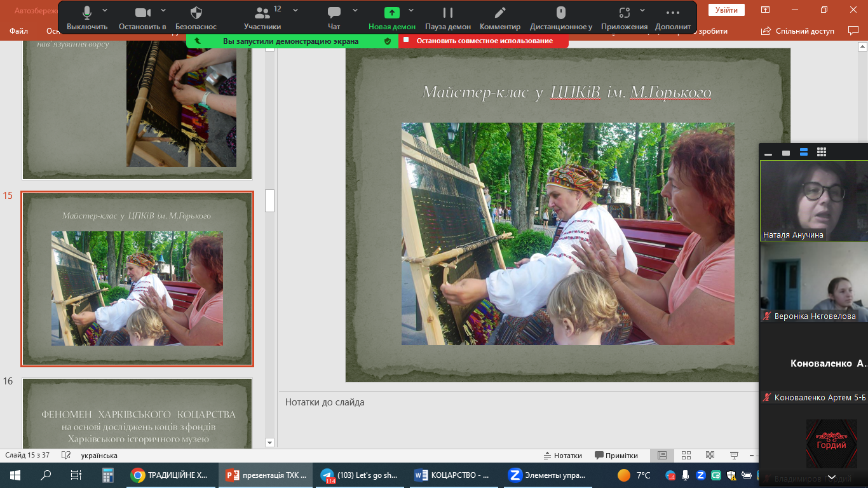Screen dimensions: 868x488
Task: Switch to Slide Sorter view
Action: (686, 456)
